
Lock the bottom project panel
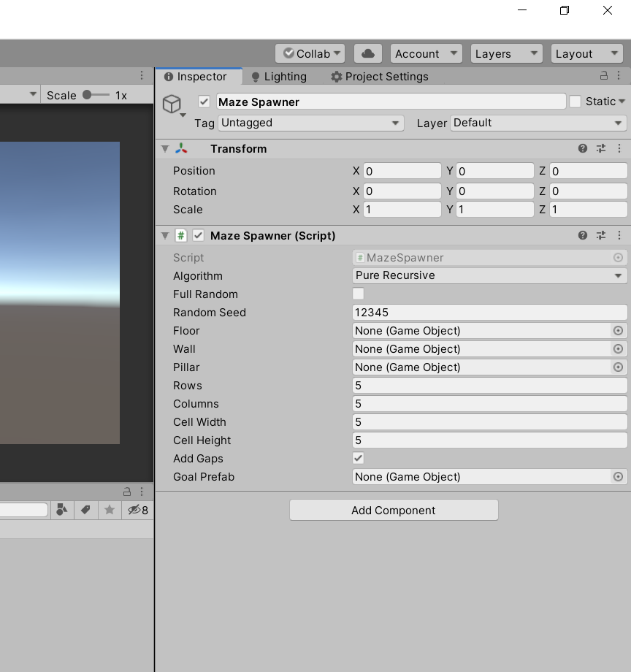pos(127,492)
